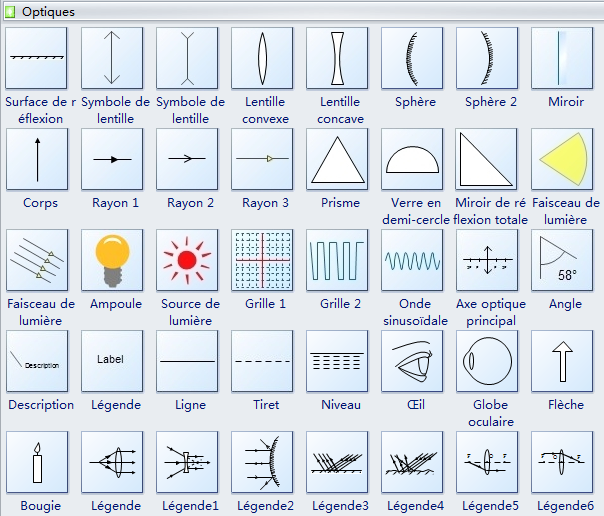Pick the Rayon 2 shape
The width and height of the screenshot is (604, 516).
(187, 159)
